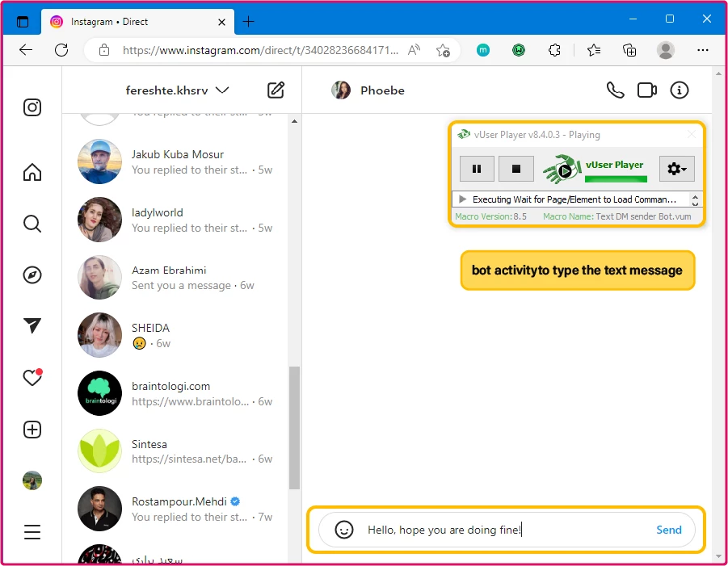Screen dimensions: 728x566
Task: Open Phoebe profile name in header
Action: point(382,90)
